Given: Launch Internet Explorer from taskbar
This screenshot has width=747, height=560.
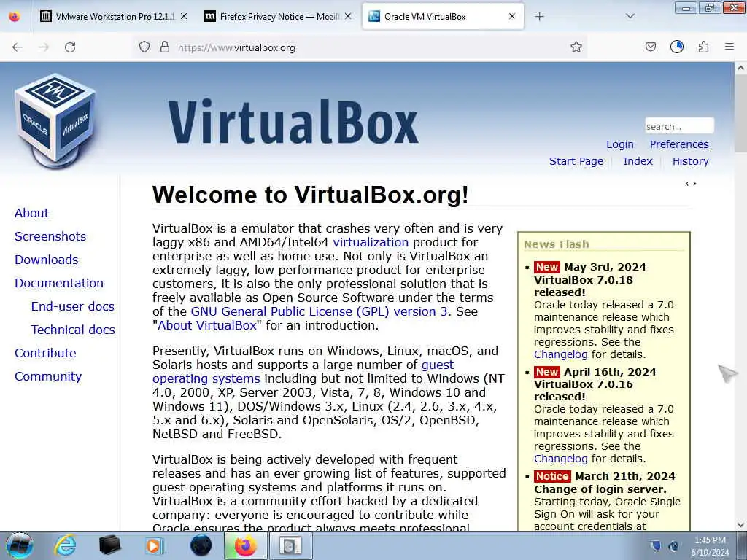Looking at the screenshot, I should pos(65,545).
